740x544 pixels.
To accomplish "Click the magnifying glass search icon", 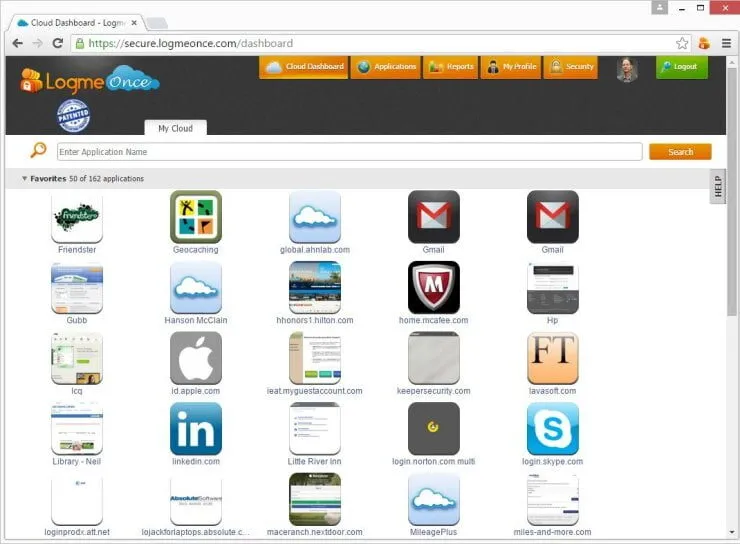I will click(x=39, y=151).
